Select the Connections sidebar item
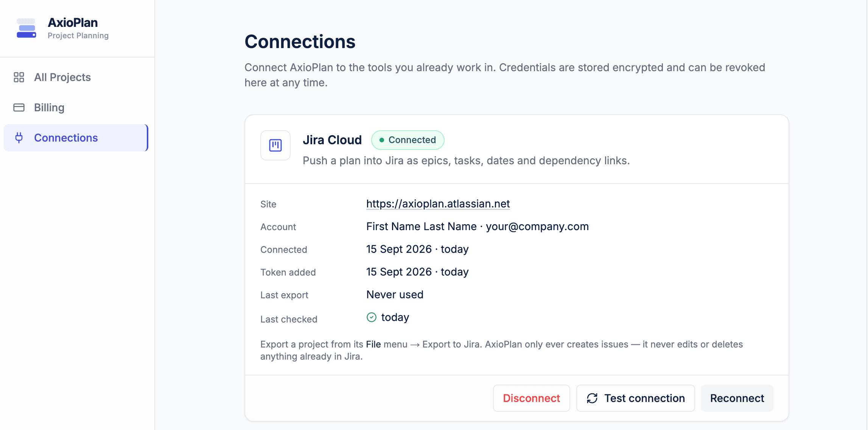The height and width of the screenshot is (430, 868). tap(76, 138)
